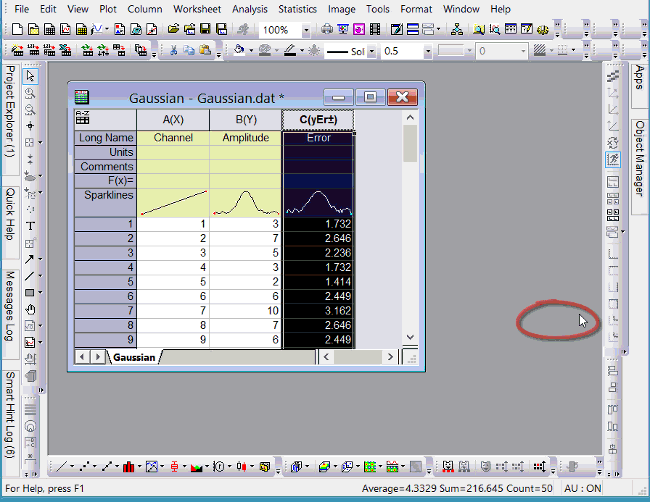Image resolution: width=656 pixels, height=502 pixels.
Task: Open the Worksheet menu
Action: pos(197,9)
